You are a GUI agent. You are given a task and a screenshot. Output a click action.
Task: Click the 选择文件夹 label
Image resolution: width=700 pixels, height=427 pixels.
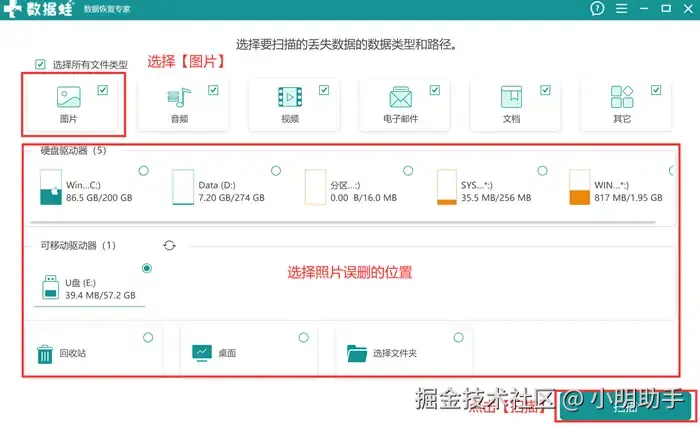point(395,353)
